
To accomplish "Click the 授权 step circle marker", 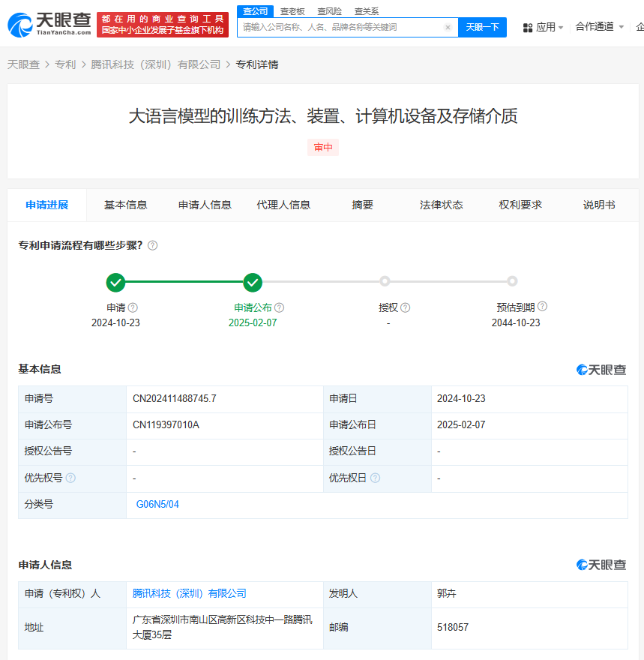I will 385,281.
